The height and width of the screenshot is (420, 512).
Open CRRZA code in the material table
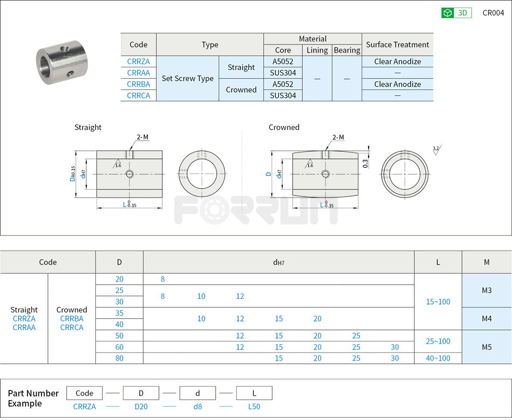coord(139,61)
